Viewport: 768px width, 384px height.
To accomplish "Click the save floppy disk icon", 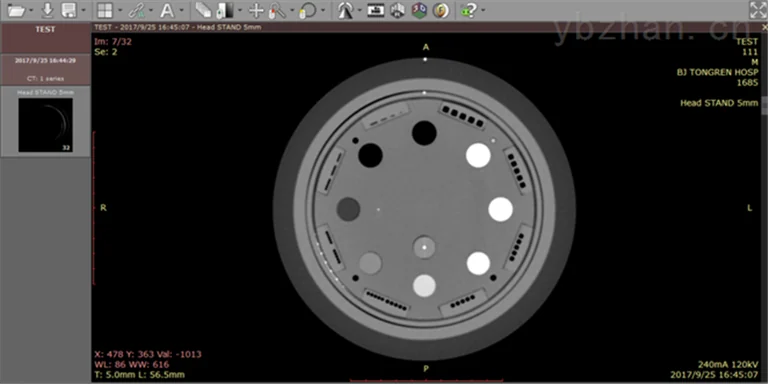I will (x=69, y=10).
